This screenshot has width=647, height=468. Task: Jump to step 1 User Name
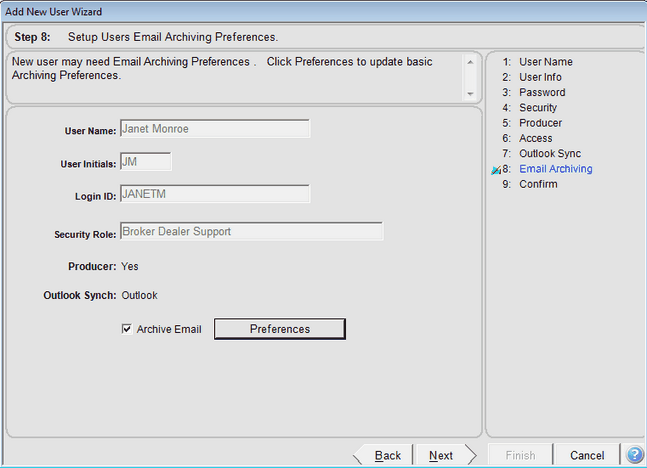(x=545, y=62)
